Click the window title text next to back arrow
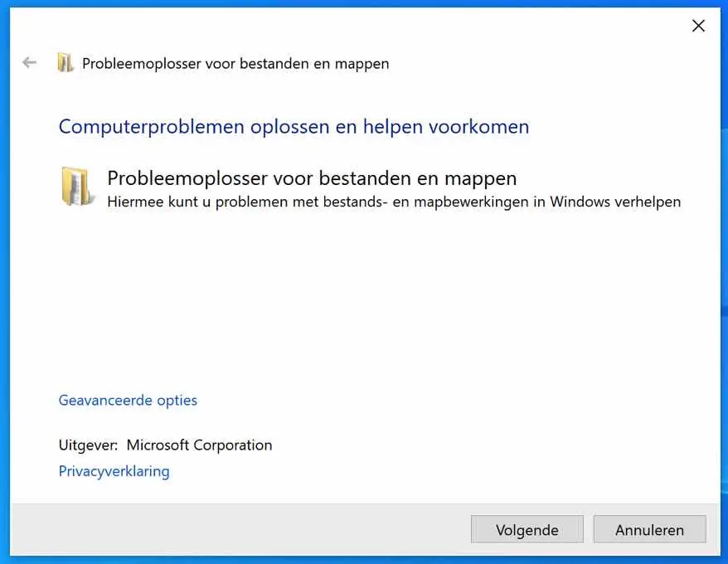The width and height of the screenshot is (728, 564). pyautogui.click(x=235, y=64)
